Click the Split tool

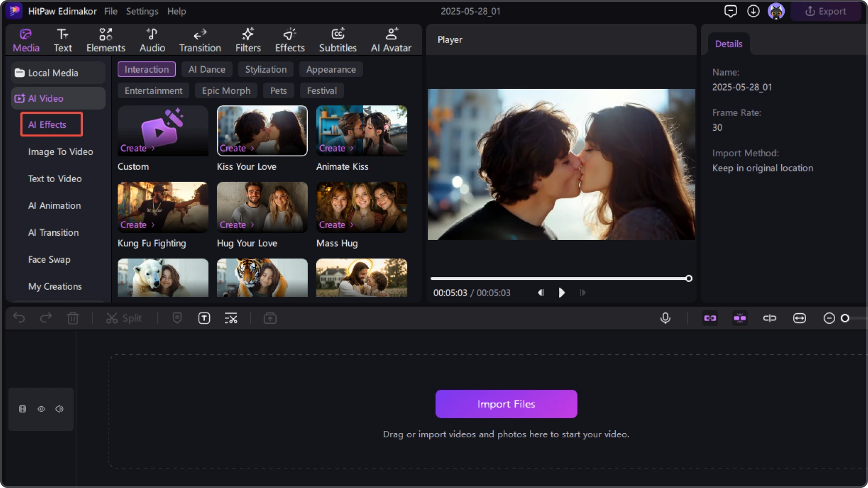[x=124, y=318]
